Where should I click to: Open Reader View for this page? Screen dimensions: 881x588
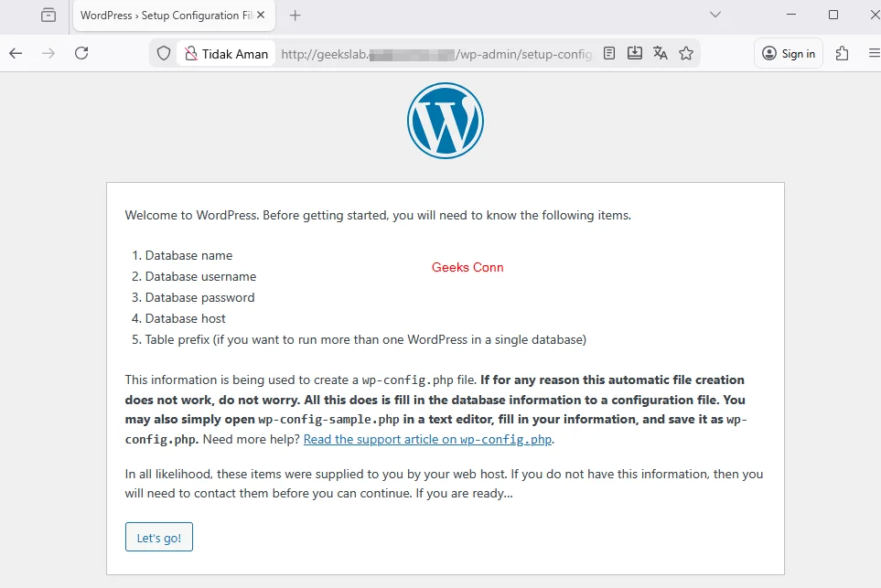tap(609, 54)
